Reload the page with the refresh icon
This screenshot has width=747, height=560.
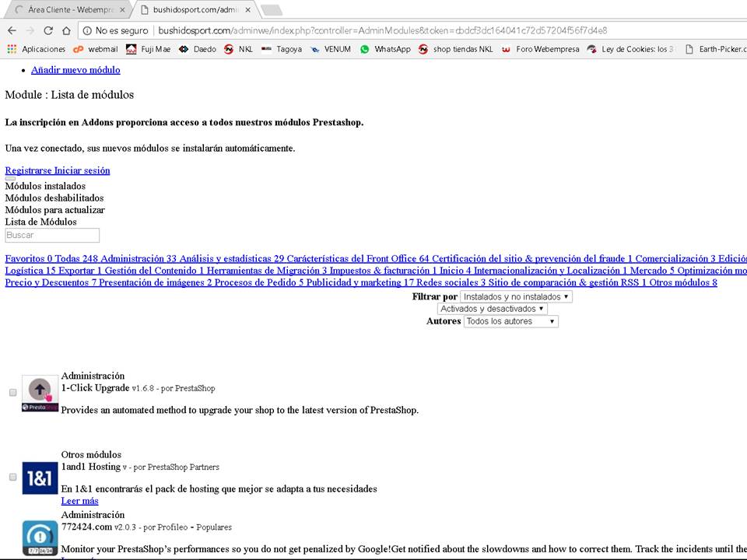pos(48,30)
